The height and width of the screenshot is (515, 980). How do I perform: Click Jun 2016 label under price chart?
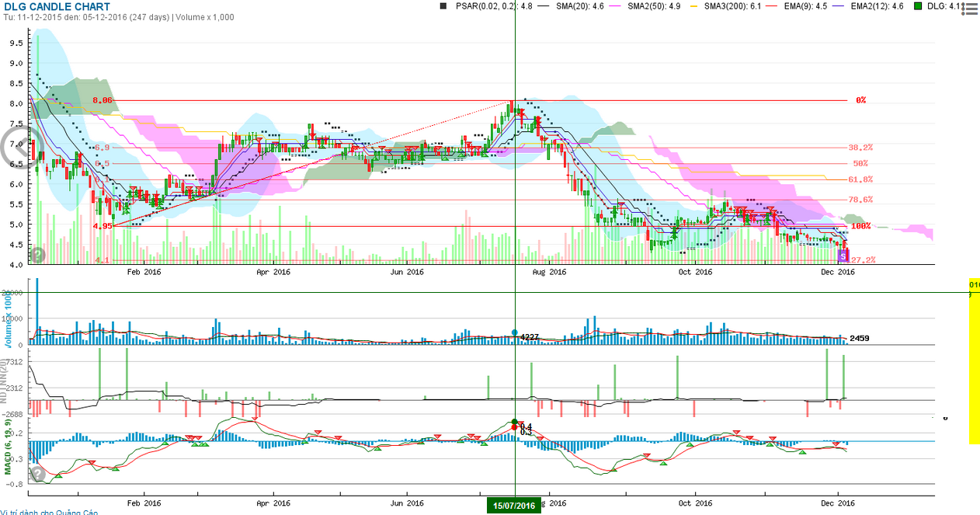pyautogui.click(x=407, y=272)
